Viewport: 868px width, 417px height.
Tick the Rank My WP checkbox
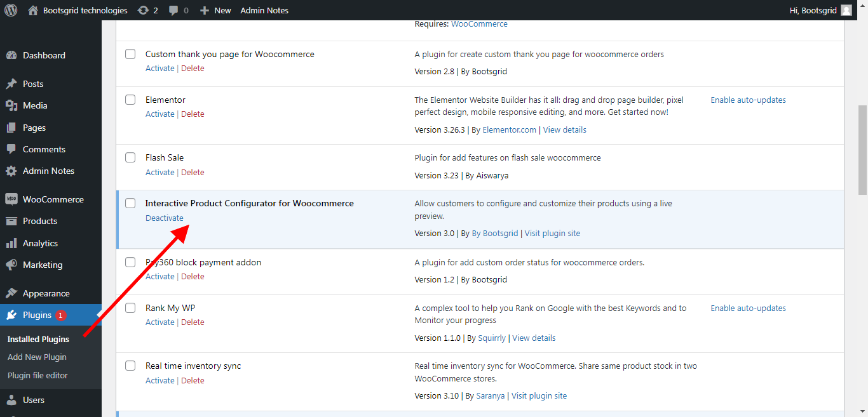130,308
